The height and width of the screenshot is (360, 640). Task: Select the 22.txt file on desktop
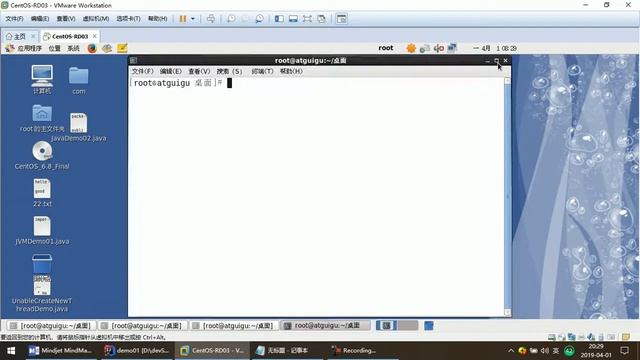click(42, 193)
